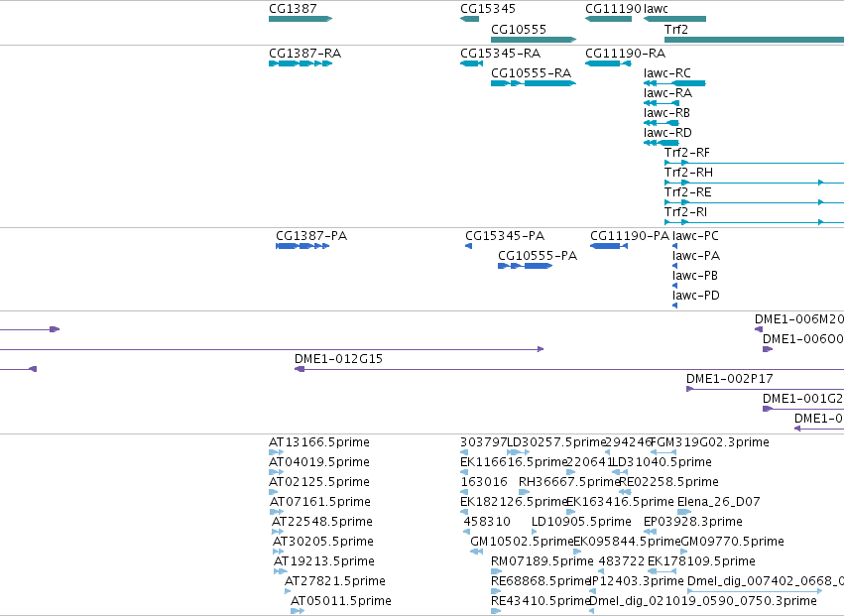
Task: Click the 483722 feature label
Action: coord(621,562)
